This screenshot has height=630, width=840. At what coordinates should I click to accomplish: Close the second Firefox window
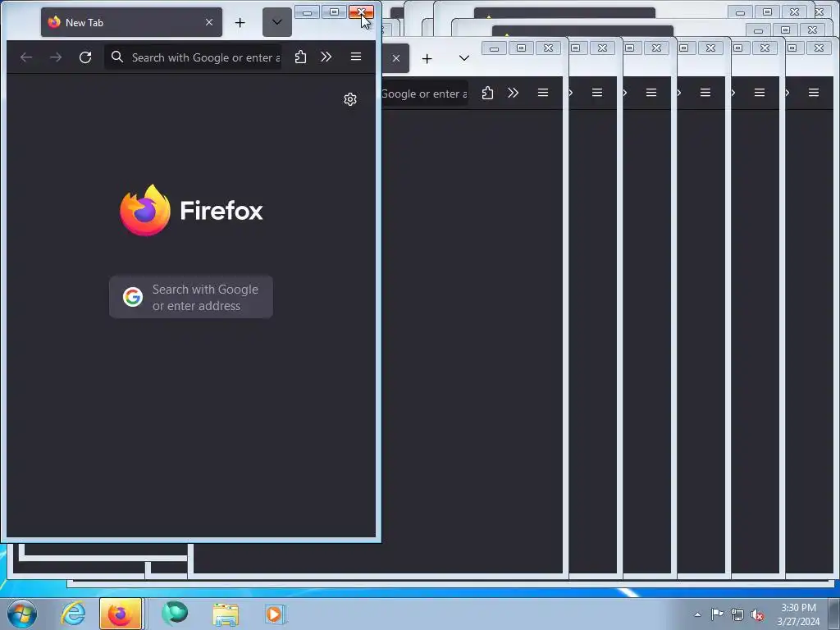pyautogui.click(x=548, y=48)
